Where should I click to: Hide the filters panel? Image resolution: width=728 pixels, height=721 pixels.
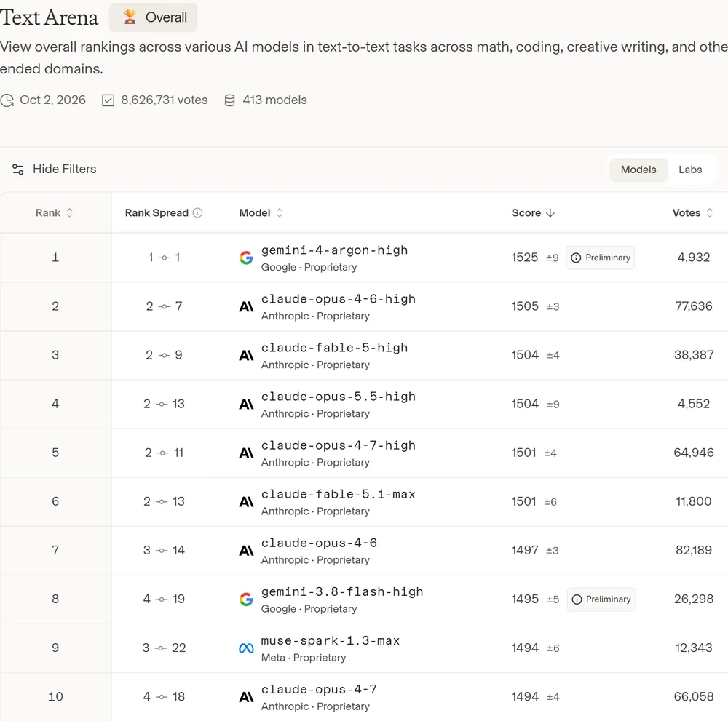point(55,169)
